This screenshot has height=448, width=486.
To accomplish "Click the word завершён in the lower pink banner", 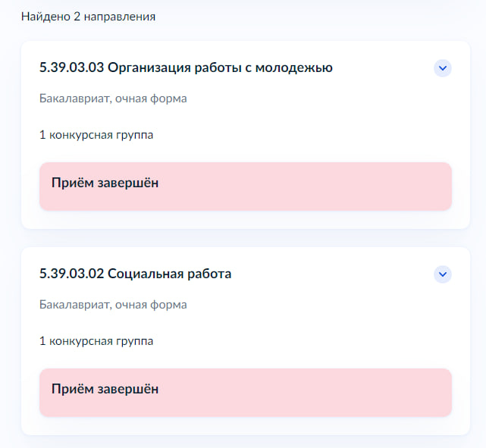I will pyautogui.click(x=128, y=389).
